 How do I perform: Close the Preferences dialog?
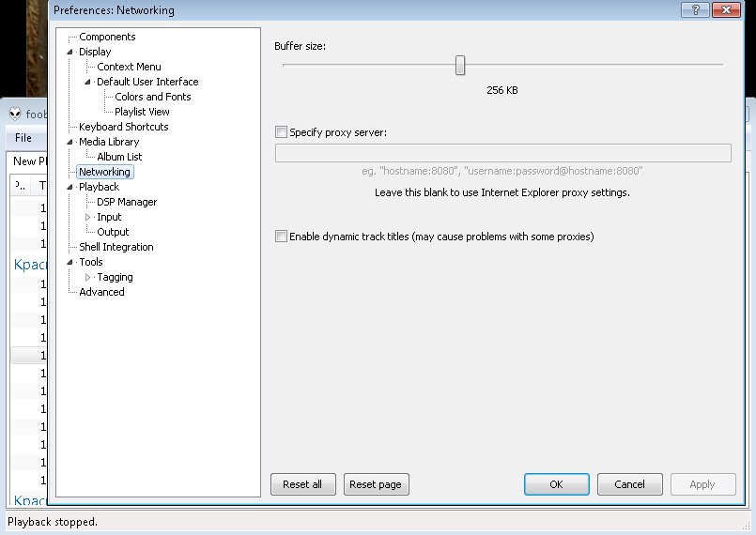click(x=726, y=9)
